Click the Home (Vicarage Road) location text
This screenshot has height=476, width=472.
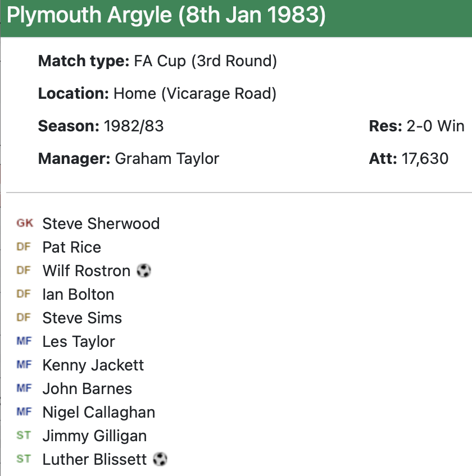click(195, 94)
